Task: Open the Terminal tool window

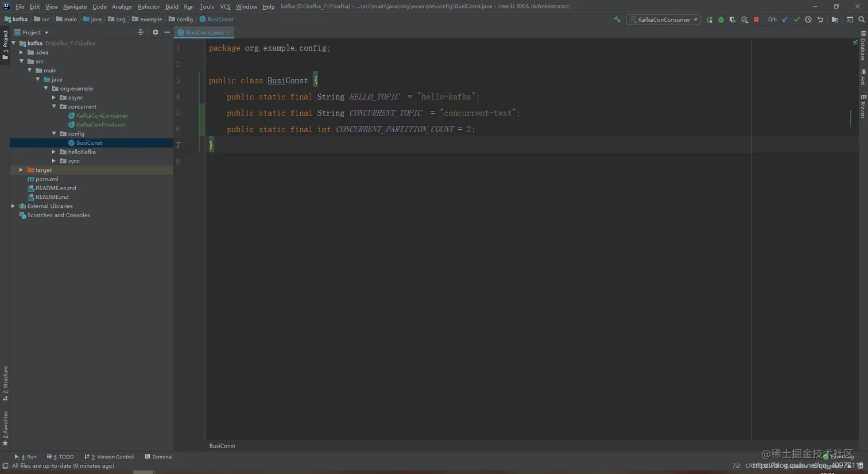Action: 159,457
